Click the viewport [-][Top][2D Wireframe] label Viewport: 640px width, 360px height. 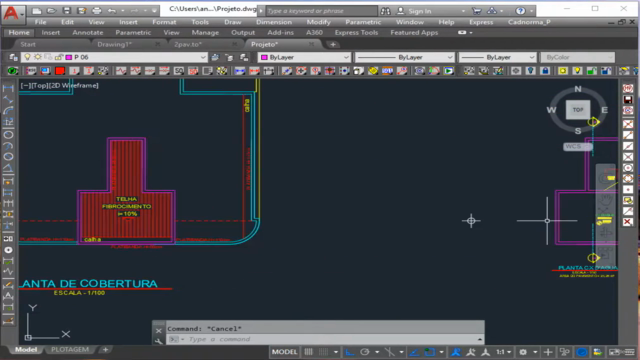click(60, 85)
